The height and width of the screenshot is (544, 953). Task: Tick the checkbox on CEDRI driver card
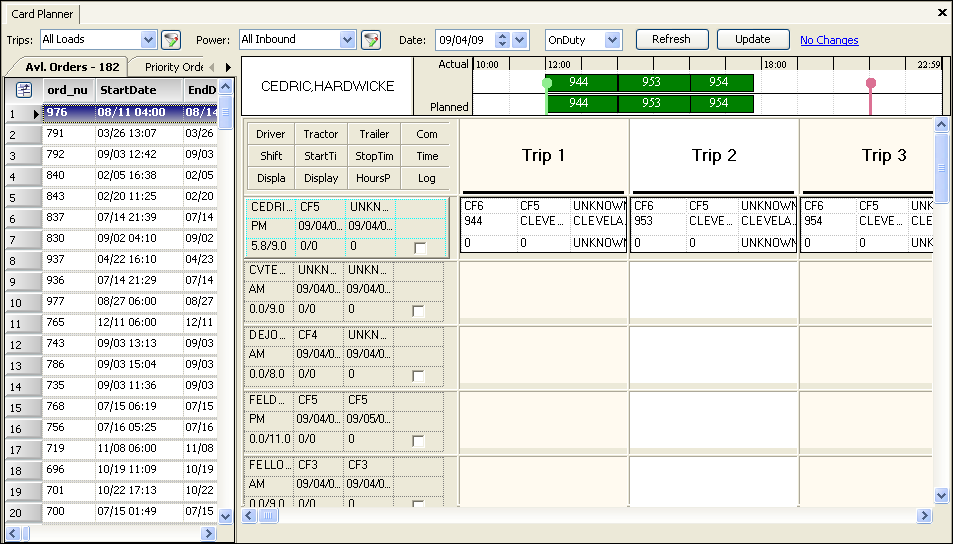click(419, 247)
